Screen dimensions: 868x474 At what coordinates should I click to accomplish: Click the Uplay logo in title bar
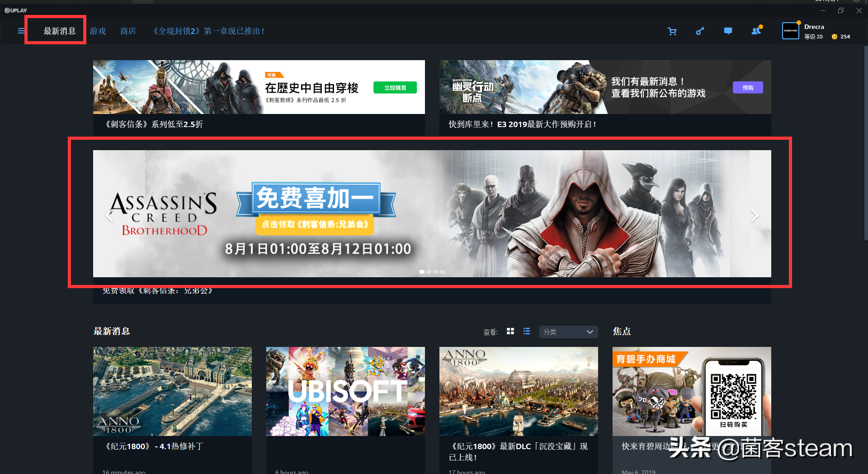[16, 10]
